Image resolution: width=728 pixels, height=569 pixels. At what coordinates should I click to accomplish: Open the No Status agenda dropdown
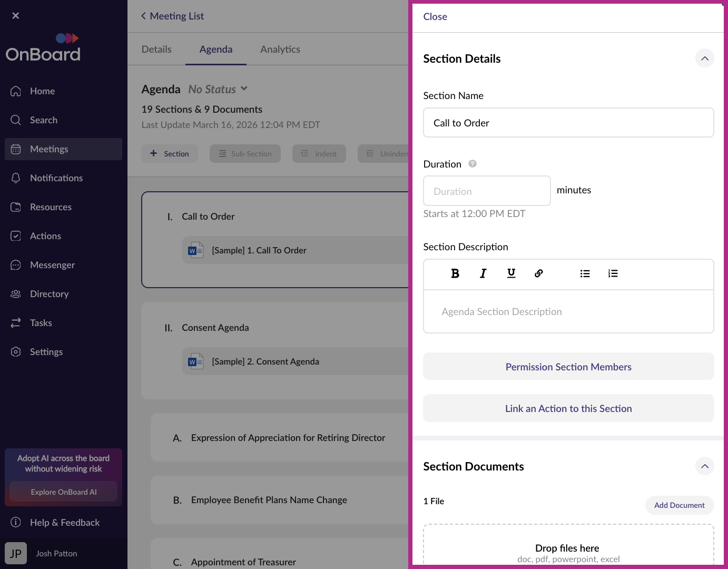(x=218, y=90)
